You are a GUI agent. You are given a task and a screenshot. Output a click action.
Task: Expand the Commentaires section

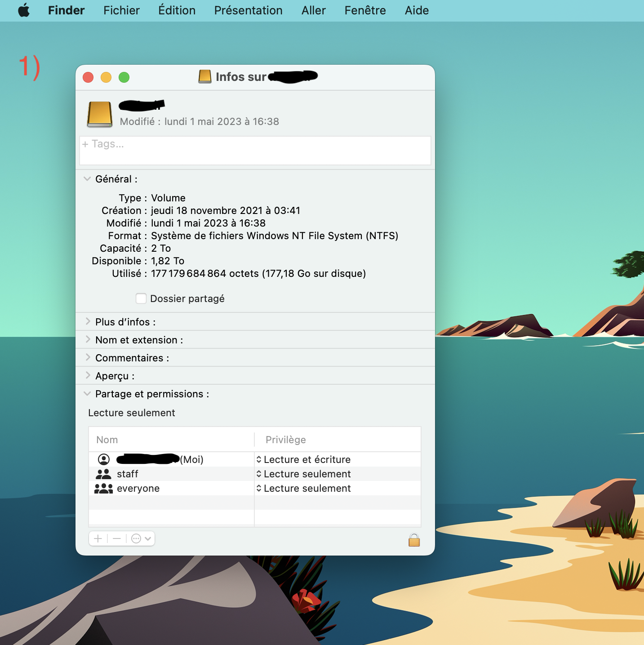pos(88,357)
